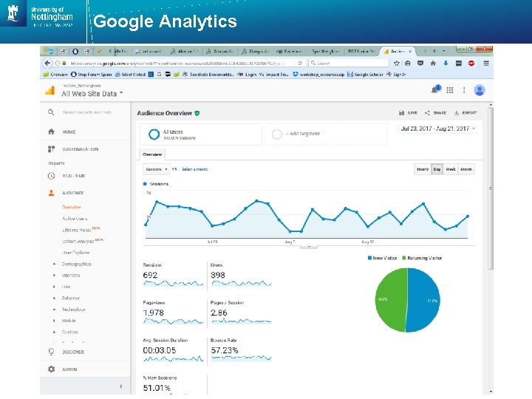Click the SAVE report button
The height and width of the screenshot is (399, 532).
[408, 112]
